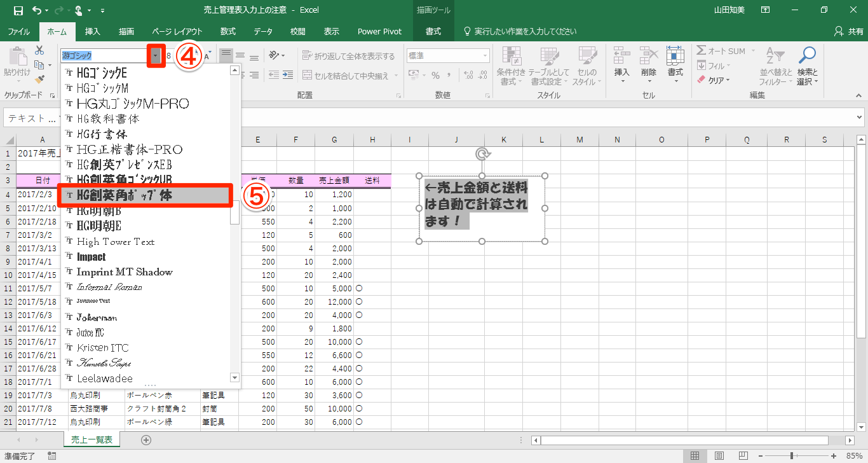
Task: Switch to the Page Layout (ページ レイアウト) tab
Action: pyautogui.click(x=177, y=31)
